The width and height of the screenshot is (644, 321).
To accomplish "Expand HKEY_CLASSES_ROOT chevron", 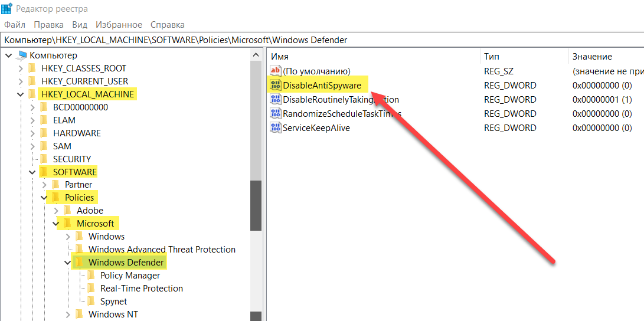I will point(21,68).
